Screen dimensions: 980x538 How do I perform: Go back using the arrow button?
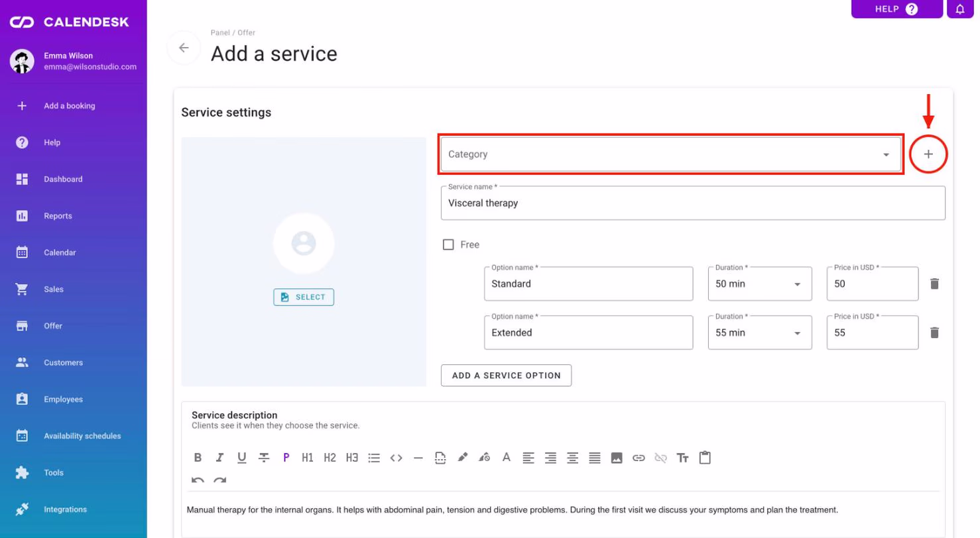click(184, 48)
